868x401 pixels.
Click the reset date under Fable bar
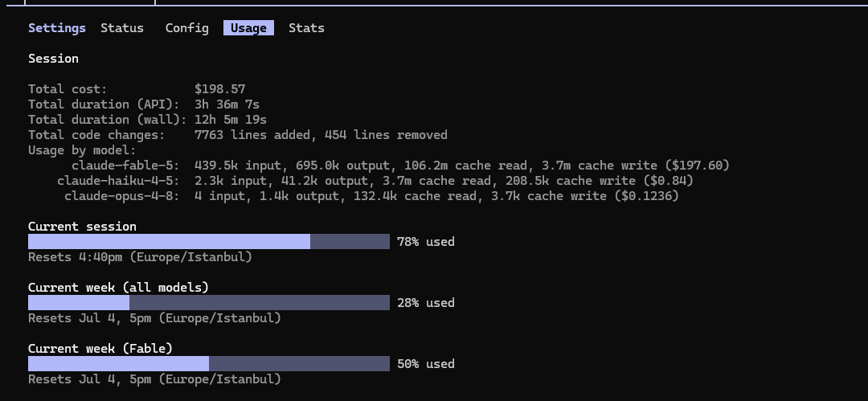154,378
